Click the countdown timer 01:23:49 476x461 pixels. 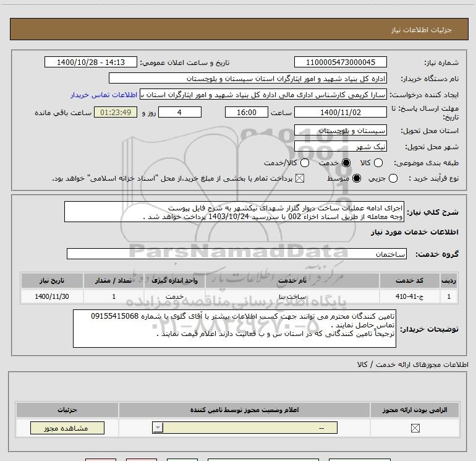pos(116,112)
